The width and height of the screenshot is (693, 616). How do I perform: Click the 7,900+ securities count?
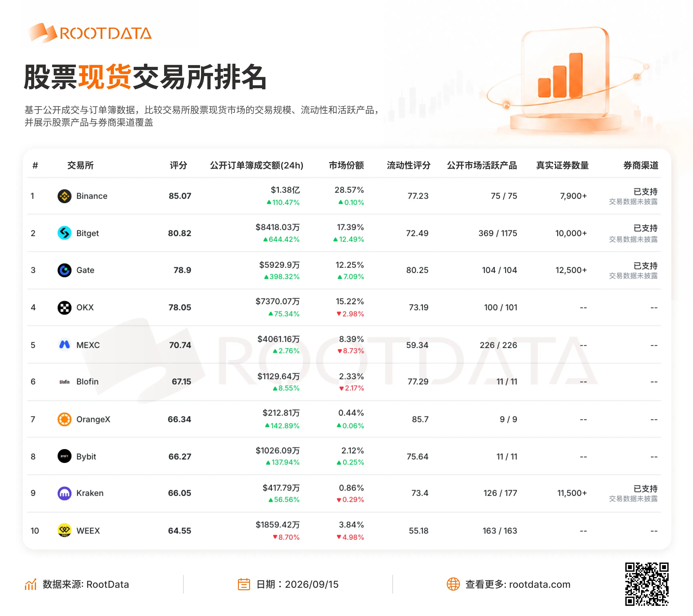pyautogui.click(x=573, y=196)
